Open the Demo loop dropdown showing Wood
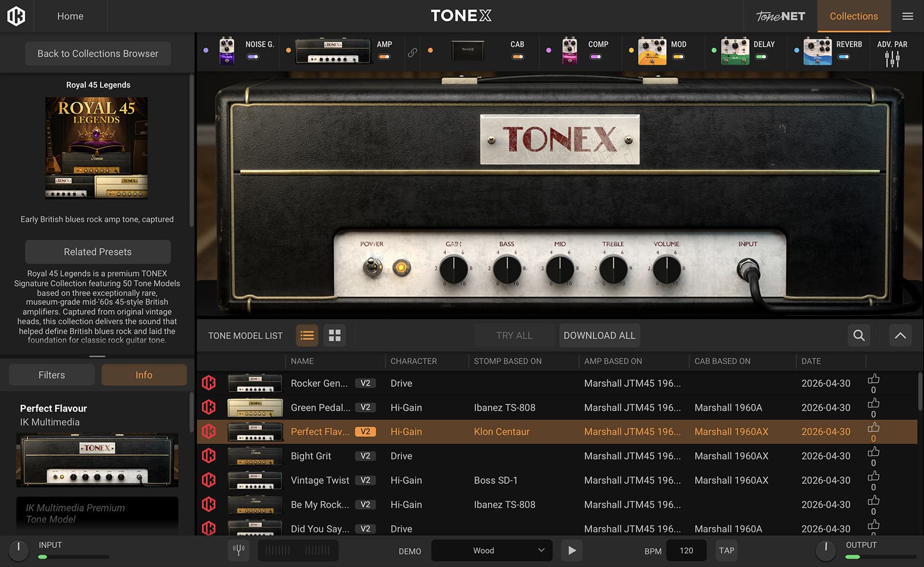924x567 pixels. click(x=492, y=550)
